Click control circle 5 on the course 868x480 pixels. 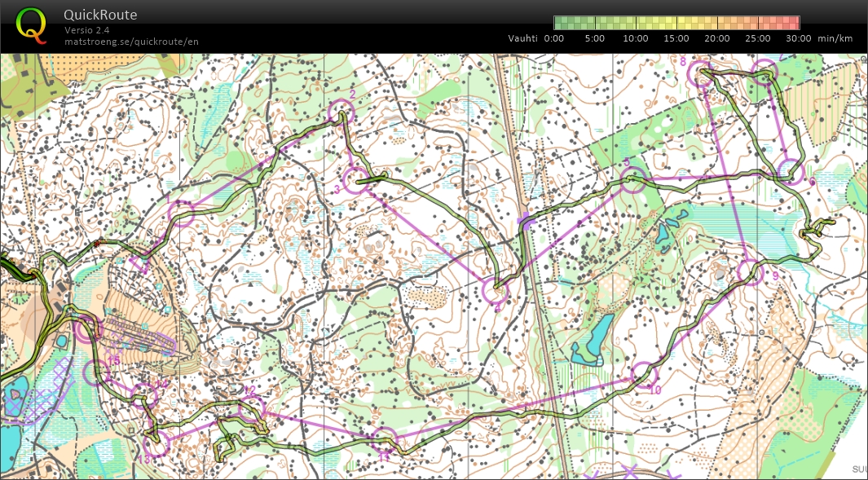633,179
